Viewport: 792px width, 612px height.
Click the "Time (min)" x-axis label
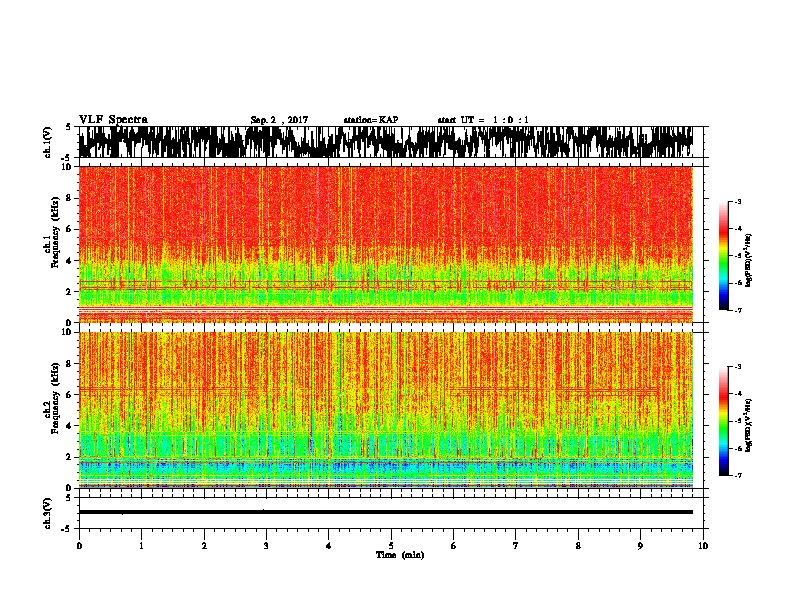coord(400,555)
